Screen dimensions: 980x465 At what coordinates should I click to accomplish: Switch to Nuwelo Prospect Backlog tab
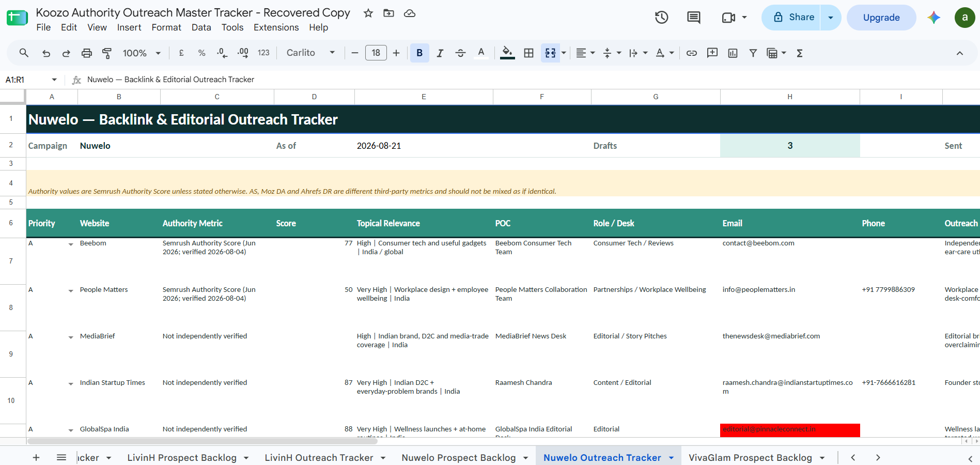click(459, 458)
